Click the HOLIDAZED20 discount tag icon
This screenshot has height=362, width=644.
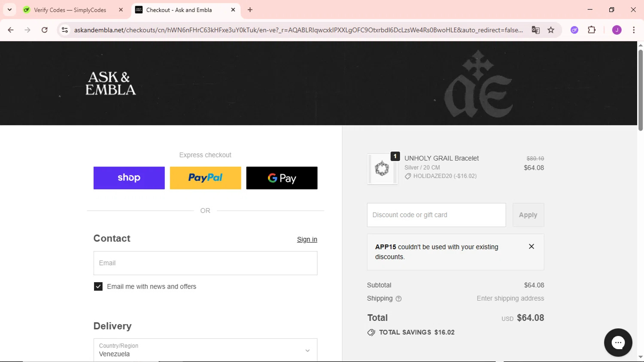(408, 176)
